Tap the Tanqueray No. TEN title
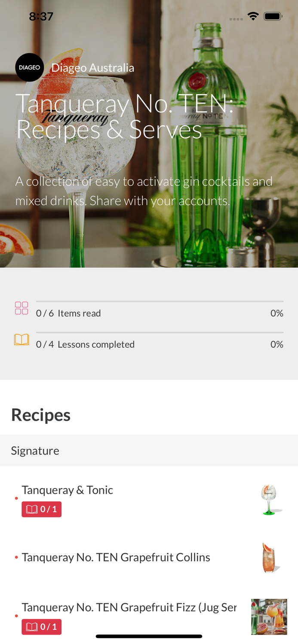The width and height of the screenshot is (298, 644). pyautogui.click(x=125, y=116)
